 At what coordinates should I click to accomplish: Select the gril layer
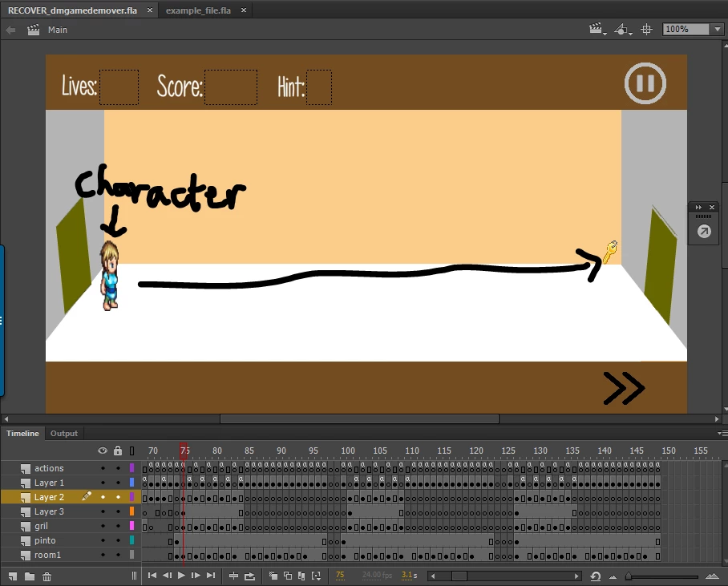(x=41, y=526)
